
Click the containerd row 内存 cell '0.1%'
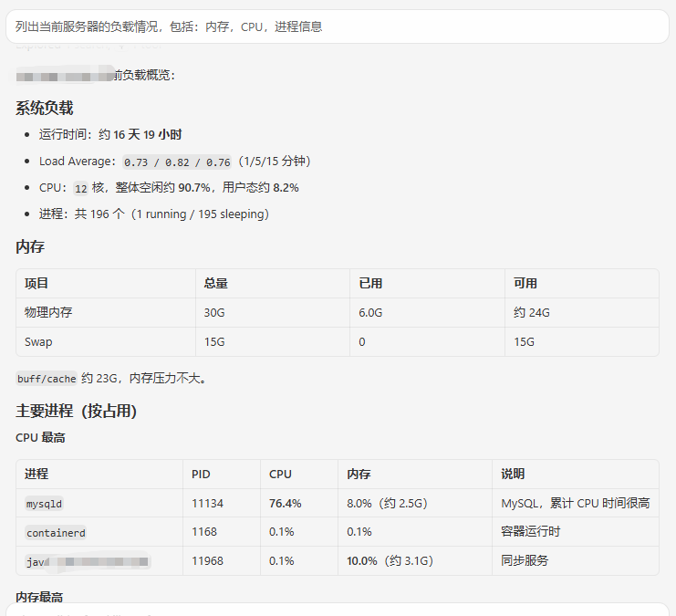pyautogui.click(x=359, y=532)
